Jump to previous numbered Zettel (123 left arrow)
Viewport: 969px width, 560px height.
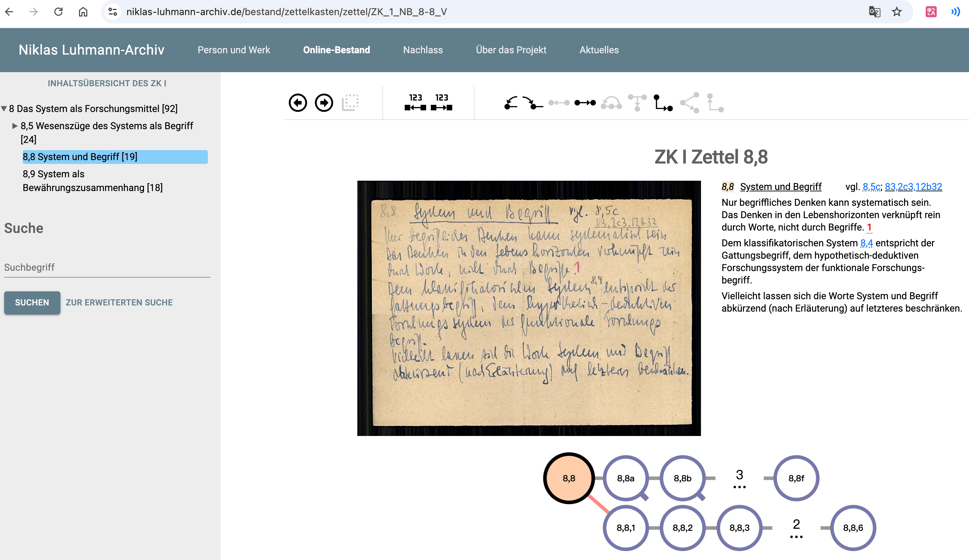[415, 103]
